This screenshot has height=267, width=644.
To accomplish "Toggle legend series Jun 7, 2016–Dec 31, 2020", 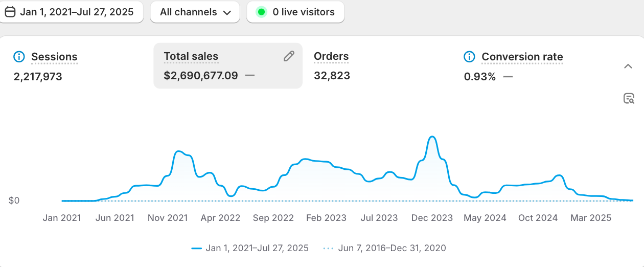I will point(384,248).
